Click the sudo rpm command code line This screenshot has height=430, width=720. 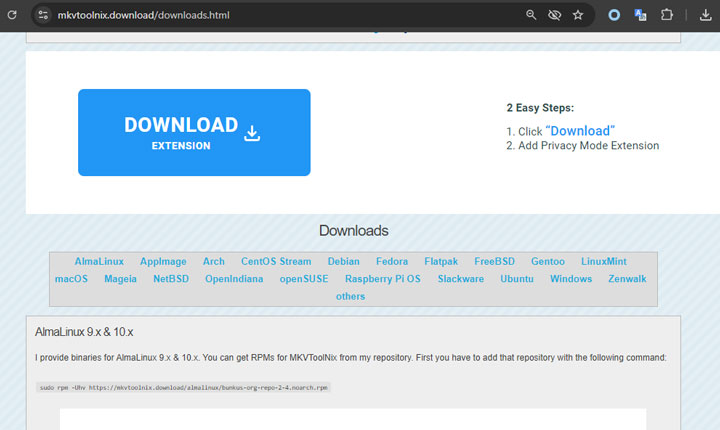tap(183, 388)
